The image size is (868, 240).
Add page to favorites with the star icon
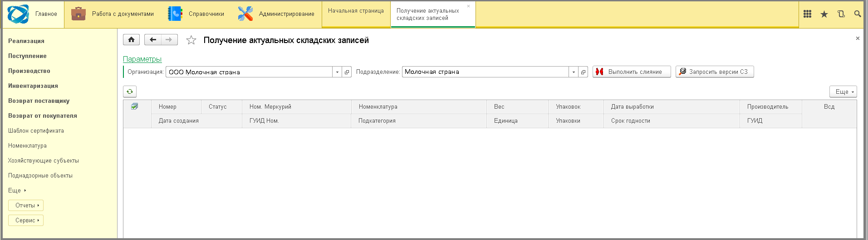click(x=191, y=40)
